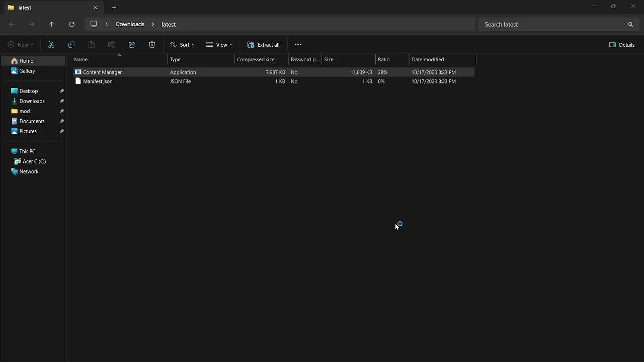
Task: Click Downloads breadcrumb in address bar
Action: (130, 24)
